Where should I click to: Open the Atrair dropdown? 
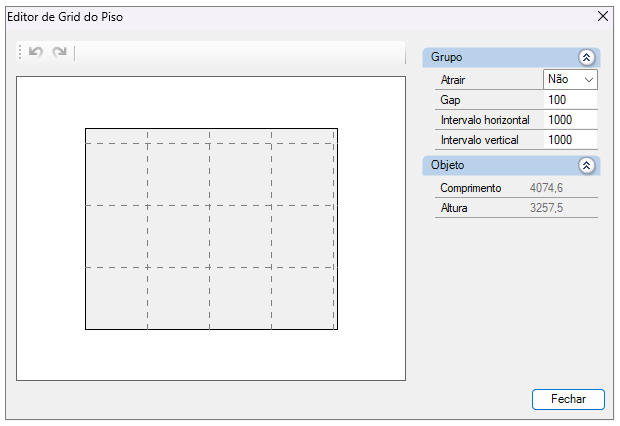point(570,79)
